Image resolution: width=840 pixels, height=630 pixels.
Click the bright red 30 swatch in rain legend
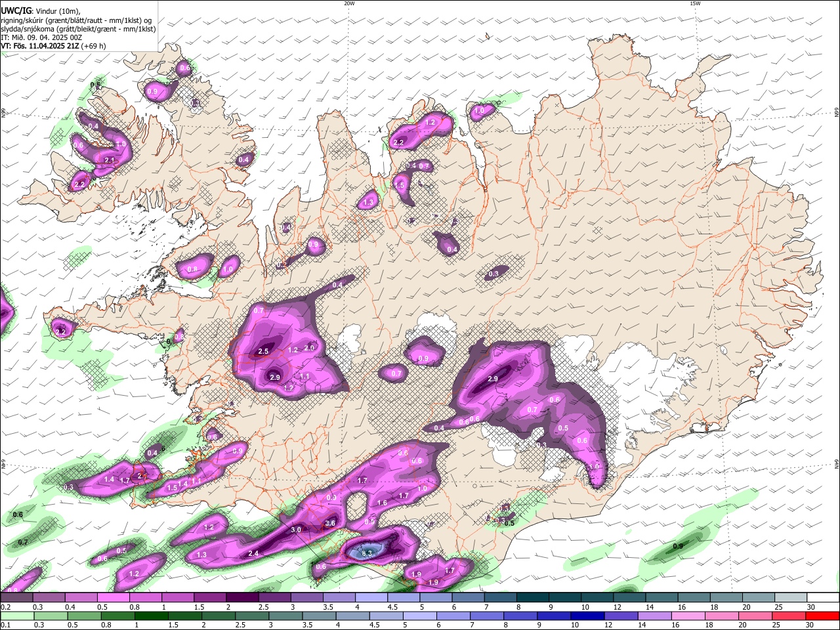coord(822,616)
